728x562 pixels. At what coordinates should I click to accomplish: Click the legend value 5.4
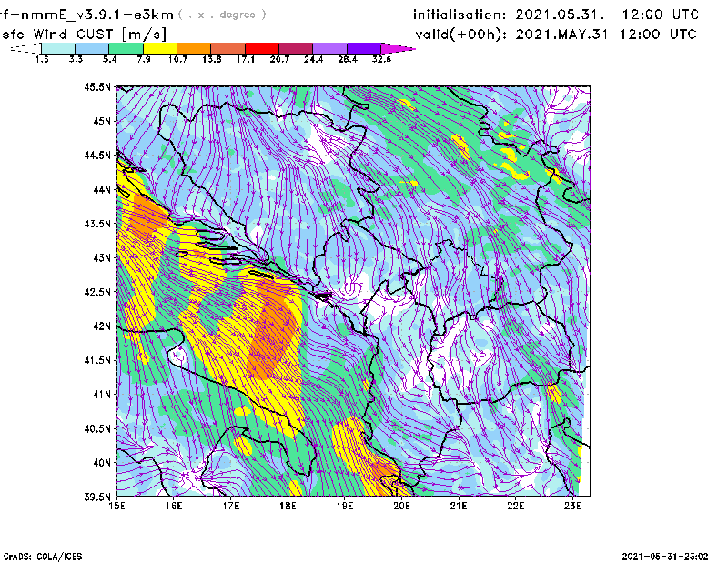click(109, 59)
